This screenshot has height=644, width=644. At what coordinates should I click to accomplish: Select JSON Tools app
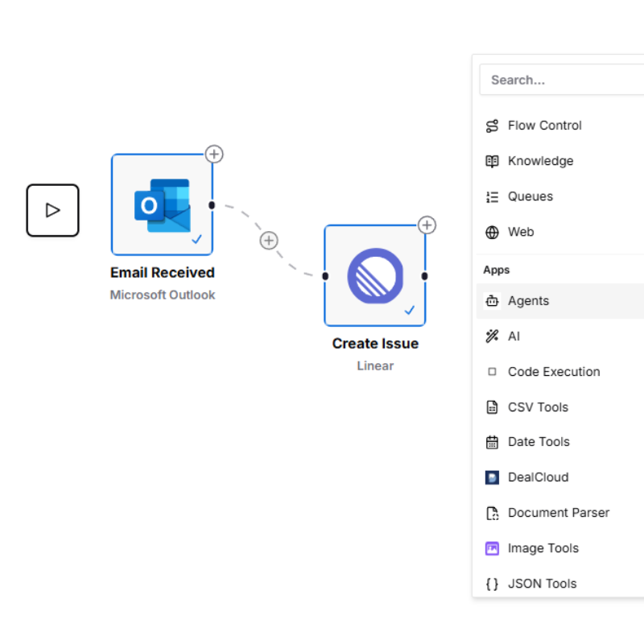(x=560, y=583)
